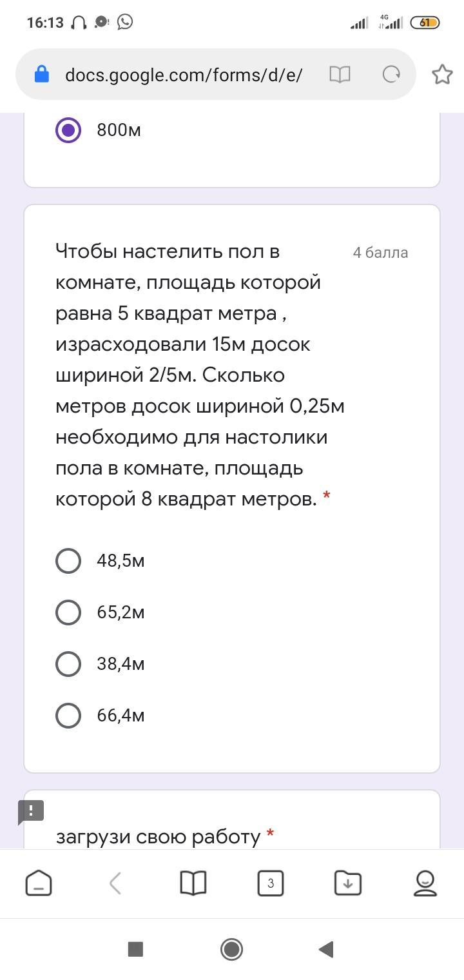
Task: Tap Android back triangle button
Action: 326,949
